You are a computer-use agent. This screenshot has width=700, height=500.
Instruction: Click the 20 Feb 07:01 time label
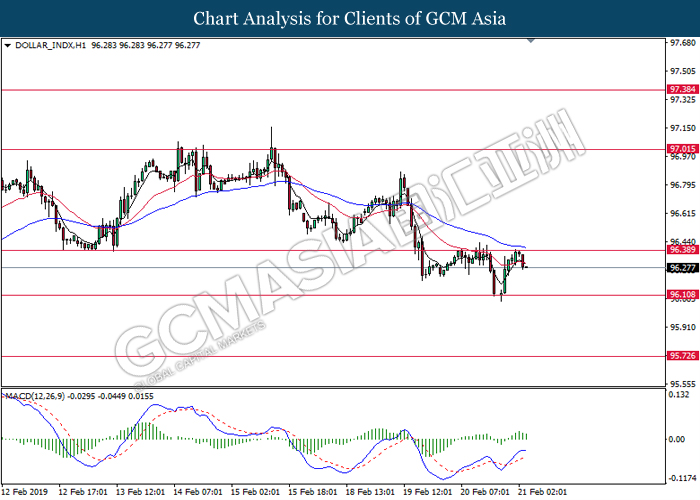pyautogui.click(x=485, y=492)
